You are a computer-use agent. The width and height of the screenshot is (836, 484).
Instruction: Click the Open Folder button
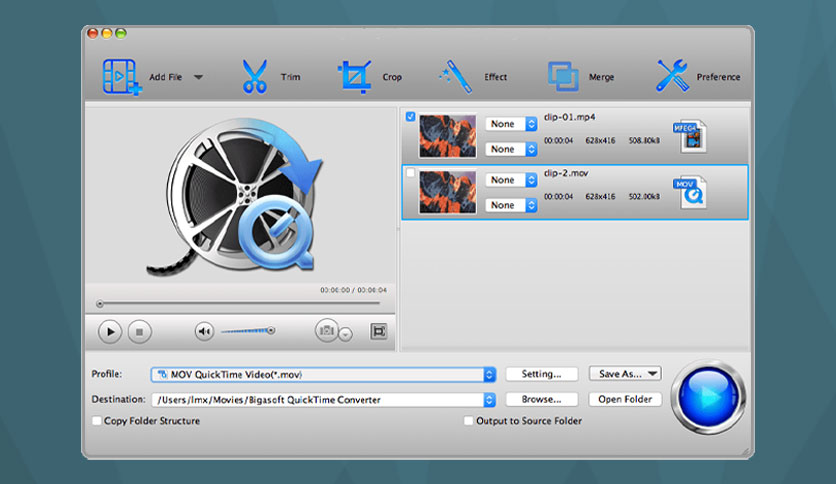pos(625,399)
